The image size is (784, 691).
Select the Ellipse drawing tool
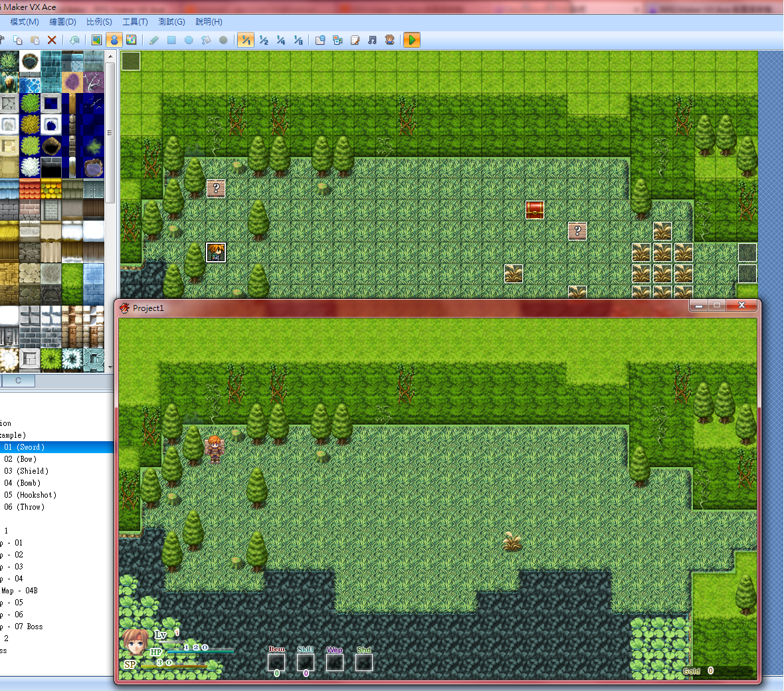[x=189, y=40]
